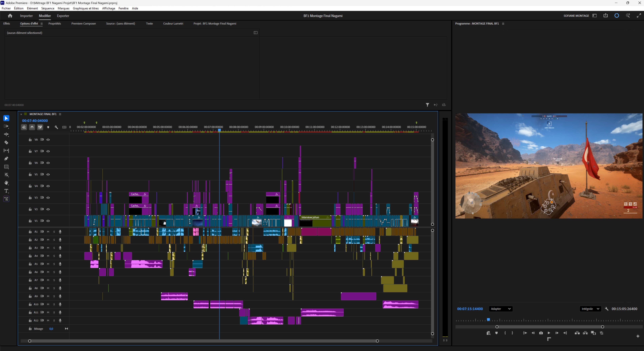Mute audio track A12
This screenshot has height=351, width=644.
(48, 321)
